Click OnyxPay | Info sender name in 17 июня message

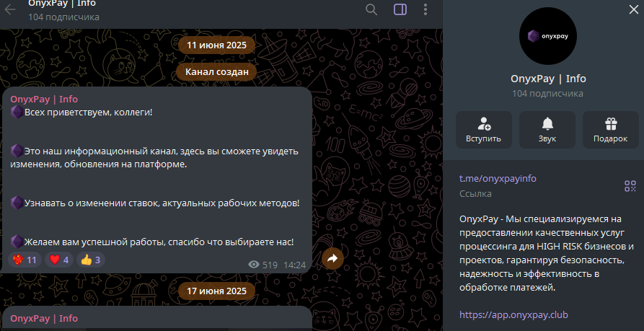[44, 318]
